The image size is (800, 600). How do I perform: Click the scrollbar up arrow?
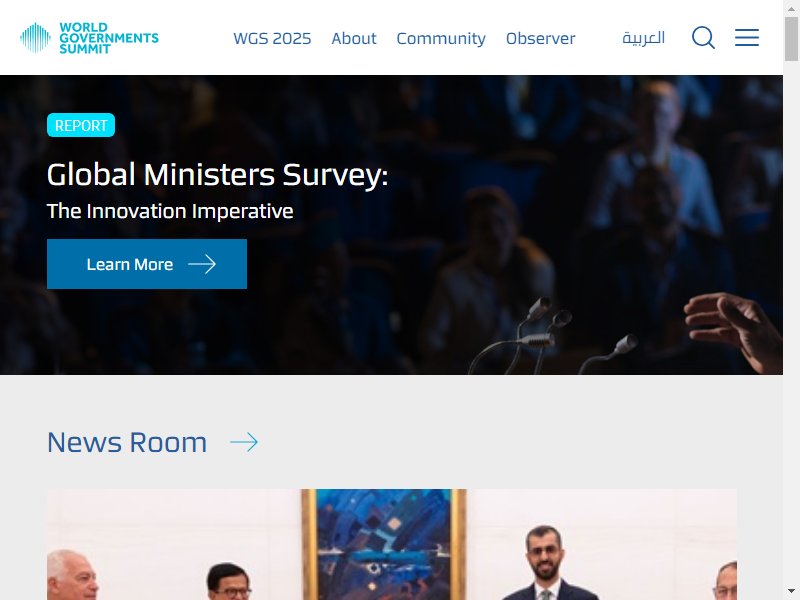click(791, 8)
